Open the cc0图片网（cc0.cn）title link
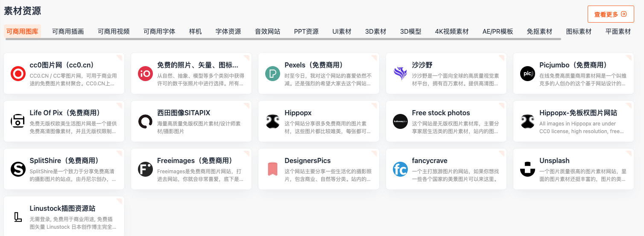This screenshot has width=644, height=236. tap(62, 65)
